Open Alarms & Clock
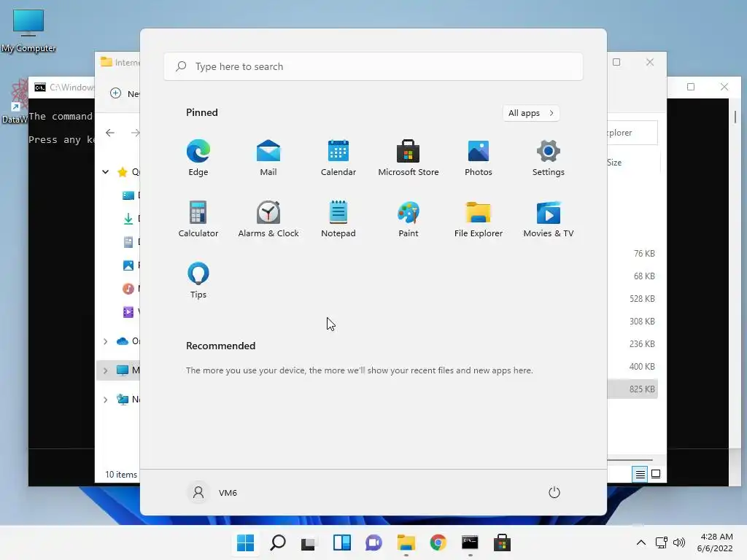This screenshot has width=747, height=560. click(268, 219)
